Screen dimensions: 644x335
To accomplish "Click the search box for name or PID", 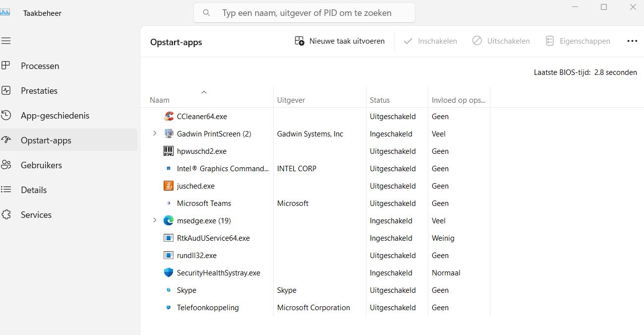I will [x=304, y=13].
